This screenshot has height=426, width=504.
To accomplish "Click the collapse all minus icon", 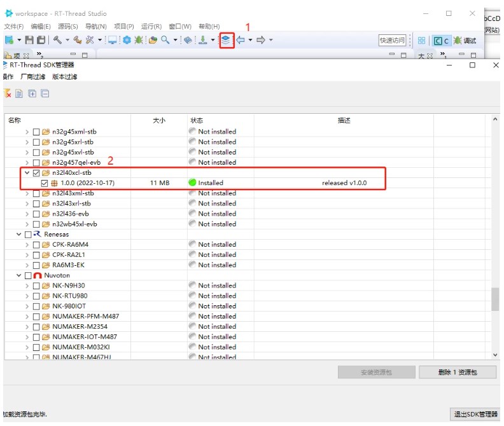I will pos(45,93).
